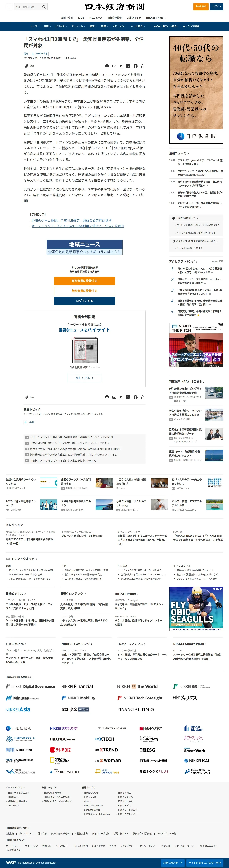Click the 地域ニュース banner
The image size is (229, 868).
[85, 247]
